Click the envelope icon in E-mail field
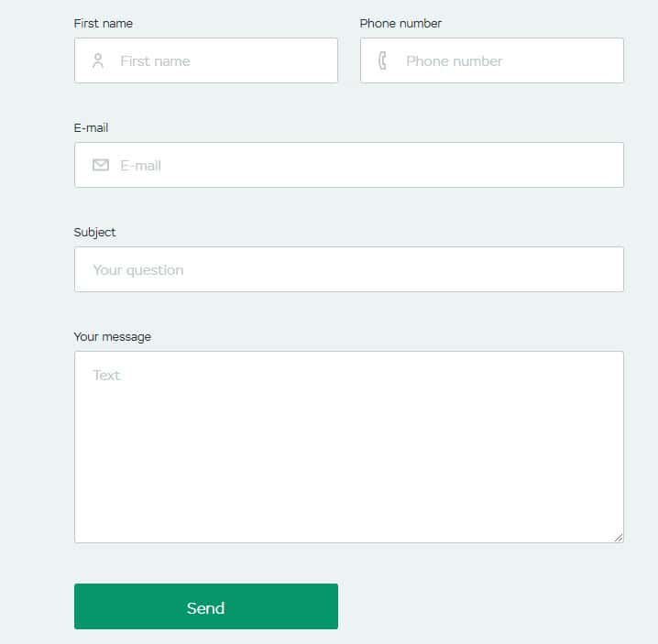The image size is (658, 644). (x=101, y=165)
